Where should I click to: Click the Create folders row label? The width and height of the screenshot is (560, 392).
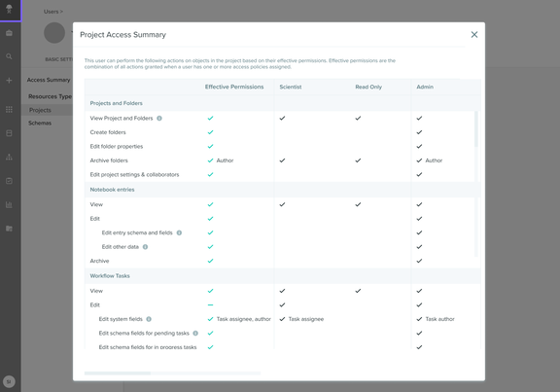[x=108, y=132]
